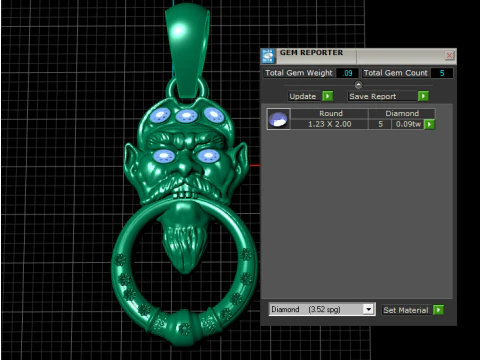Click the Gem Reporter panel logo icon
Screen dimensions: 480x360
[x=268, y=56]
